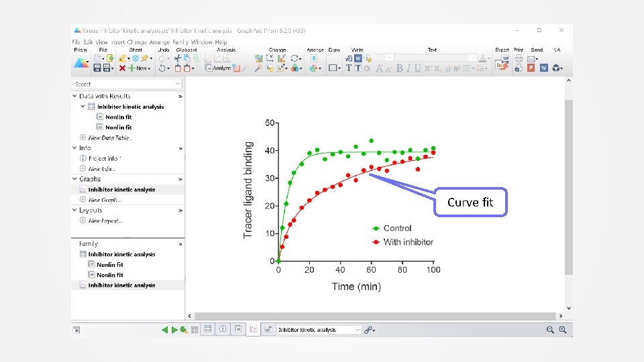Select first Nonlin fit under Data with Results
Screen dimensions: 644x362
pos(118,117)
